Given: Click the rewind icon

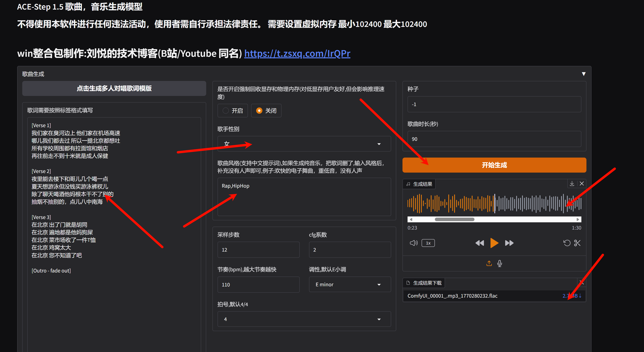Looking at the screenshot, I should pyautogui.click(x=480, y=243).
